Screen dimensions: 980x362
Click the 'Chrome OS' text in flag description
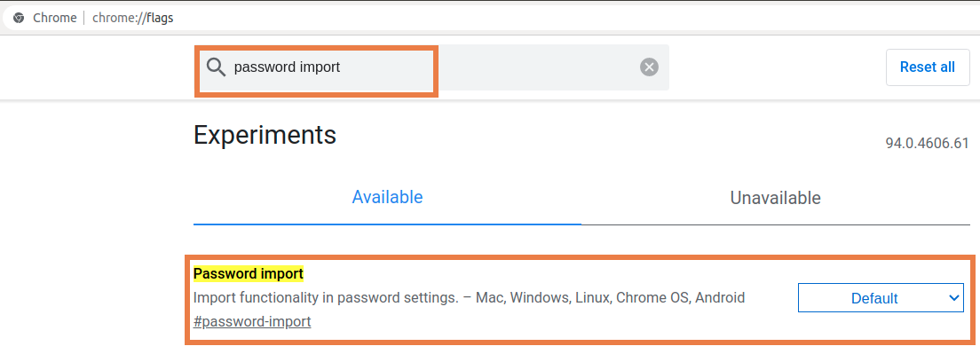point(650,297)
